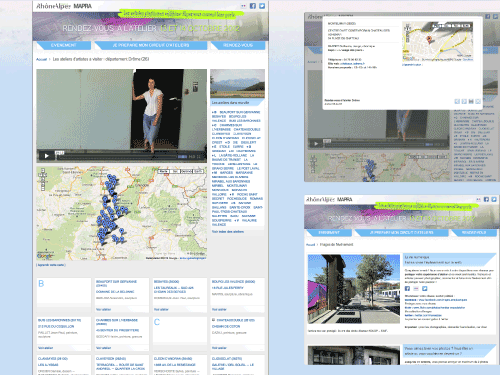Open the landscape thumbnail beside the video
This screenshot has height=375, width=500.
[237, 84]
